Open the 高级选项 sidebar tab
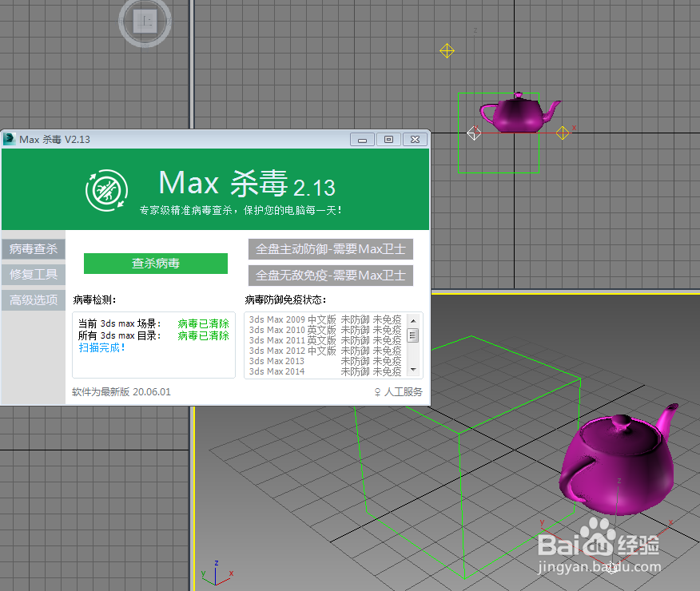 click(34, 300)
